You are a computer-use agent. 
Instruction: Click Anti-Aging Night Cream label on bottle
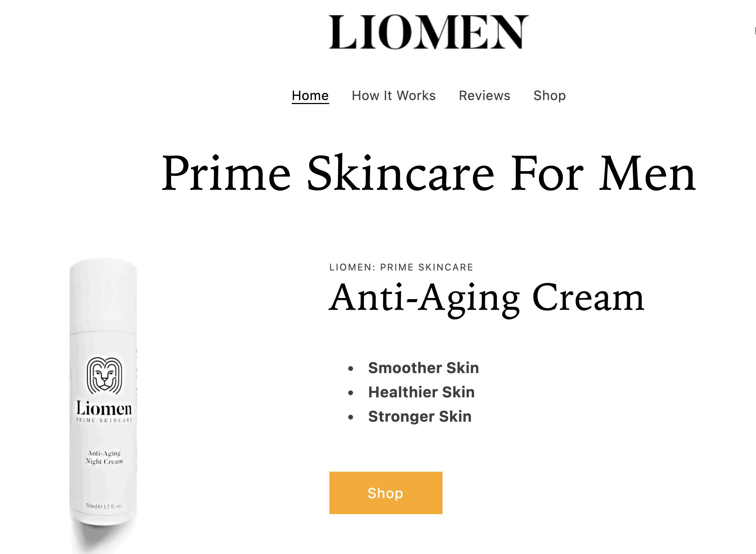pyautogui.click(x=104, y=457)
